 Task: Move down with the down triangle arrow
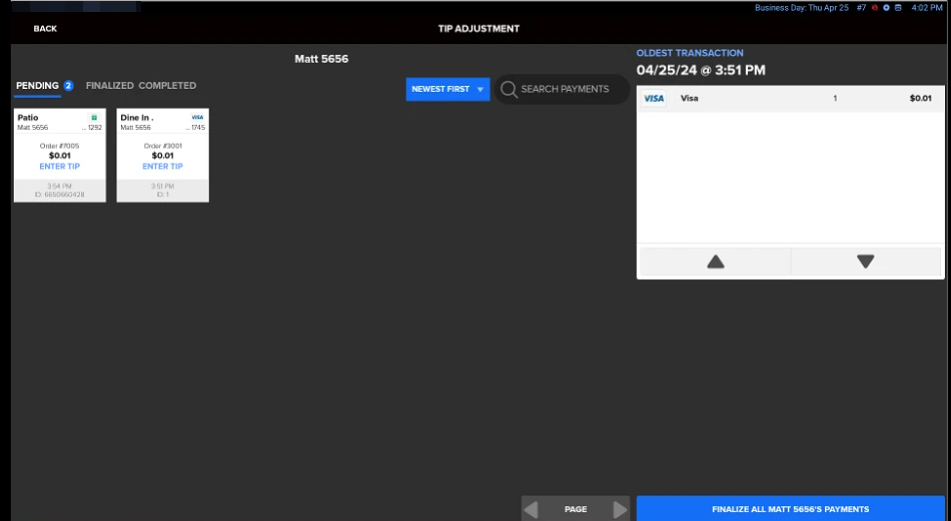point(865,262)
